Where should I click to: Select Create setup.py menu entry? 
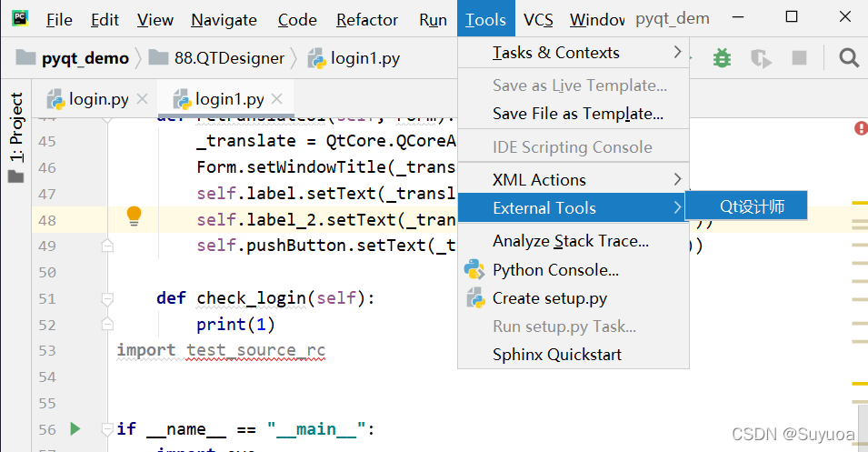[x=549, y=298]
